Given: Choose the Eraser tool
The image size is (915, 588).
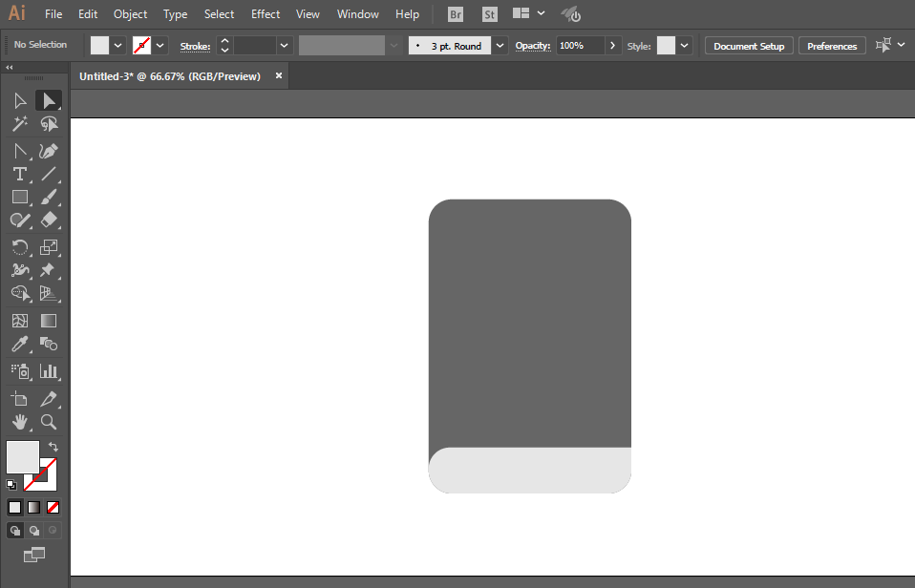Looking at the screenshot, I should point(49,220).
